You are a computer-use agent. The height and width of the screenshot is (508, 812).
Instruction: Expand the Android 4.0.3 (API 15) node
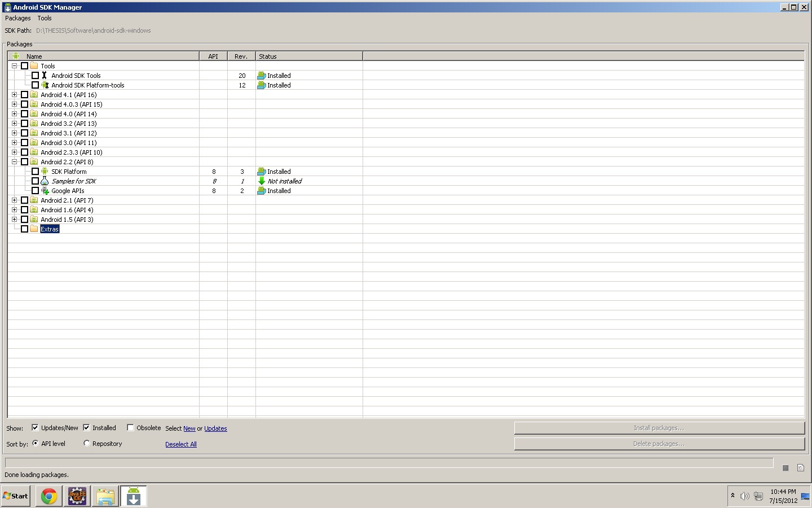(14, 104)
